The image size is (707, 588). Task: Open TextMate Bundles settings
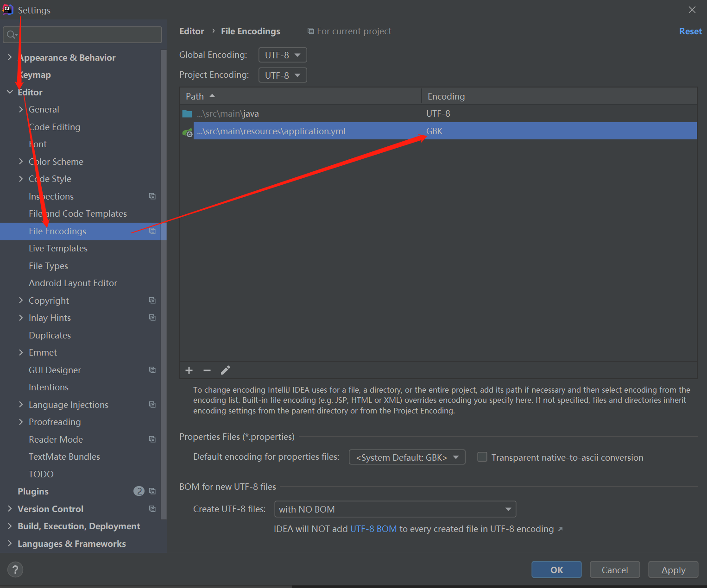pos(64,457)
